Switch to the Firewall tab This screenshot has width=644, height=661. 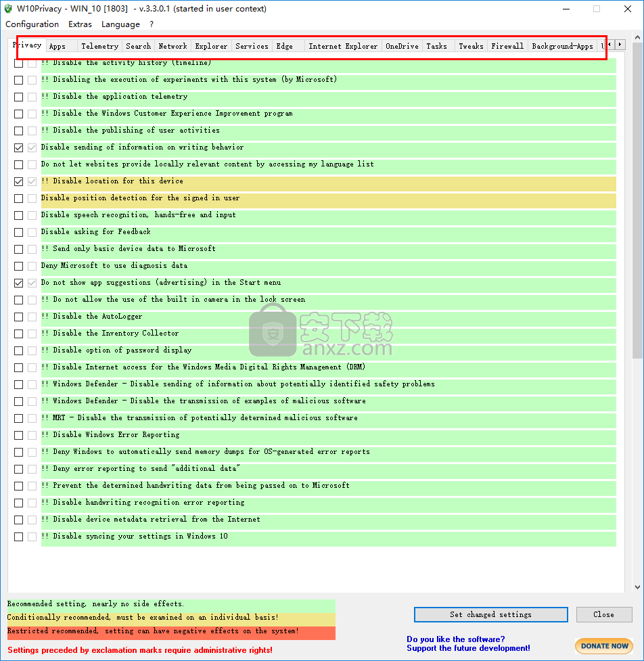[507, 46]
